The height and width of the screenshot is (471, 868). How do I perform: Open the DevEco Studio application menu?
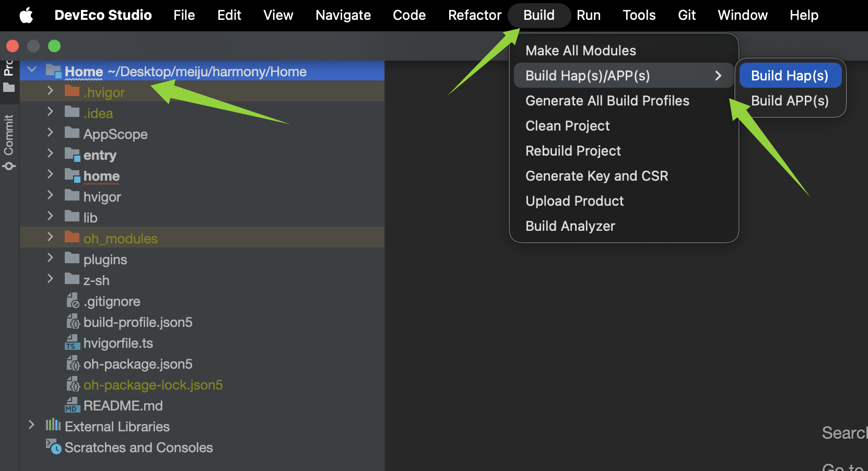click(103, 15)
